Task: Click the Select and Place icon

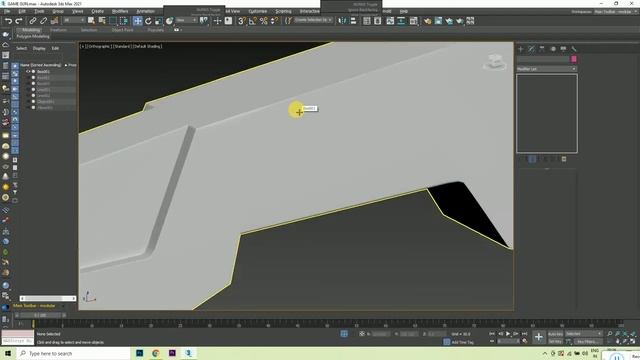Action: pyautogui.click(x=169, y=21)
